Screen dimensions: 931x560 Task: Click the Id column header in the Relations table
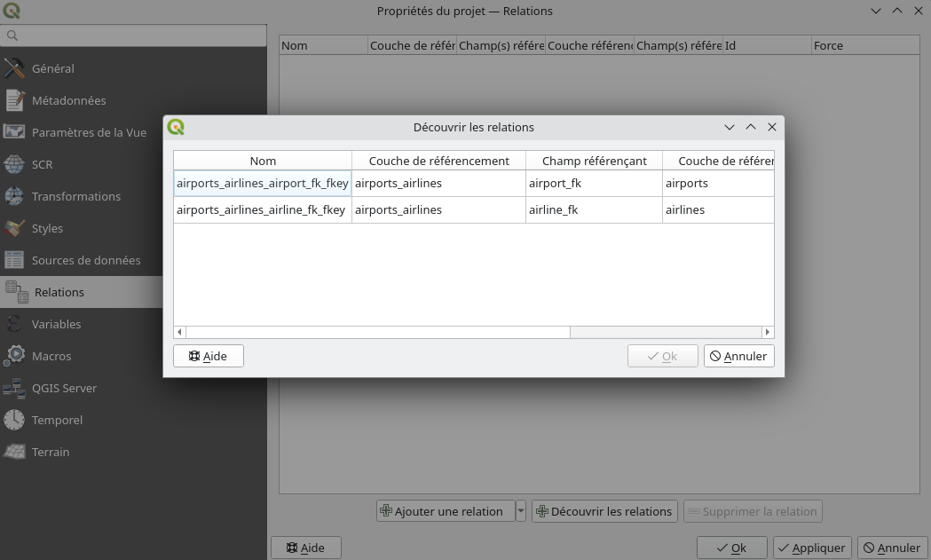pyautogui.click(x=767, y=46)
